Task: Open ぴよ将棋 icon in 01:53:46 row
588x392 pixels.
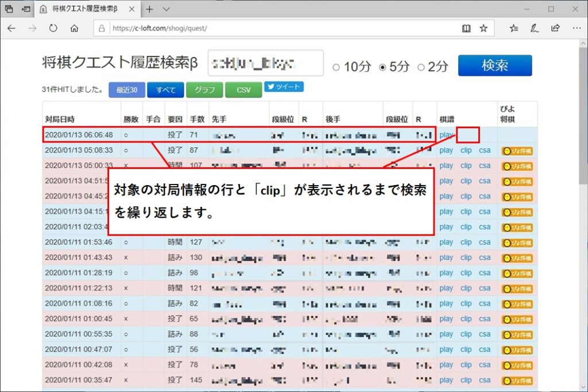Action: click(517, 243)
